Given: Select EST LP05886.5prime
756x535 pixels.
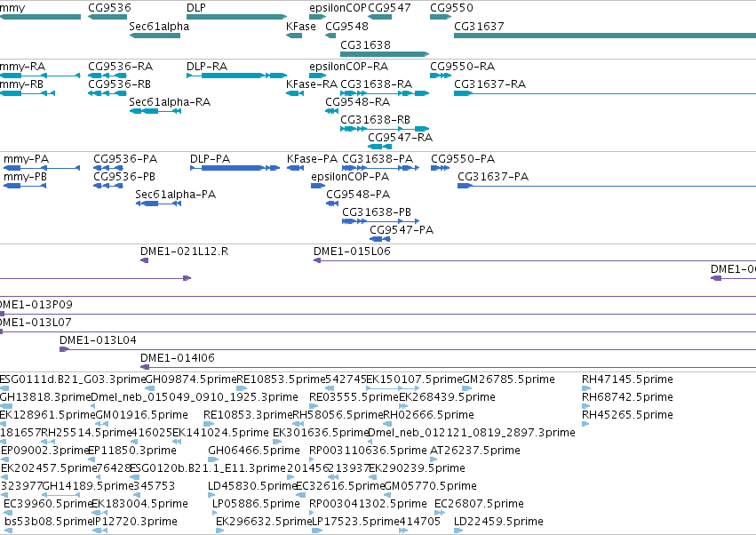Looking at the screenshot, I should pos(217,513).
